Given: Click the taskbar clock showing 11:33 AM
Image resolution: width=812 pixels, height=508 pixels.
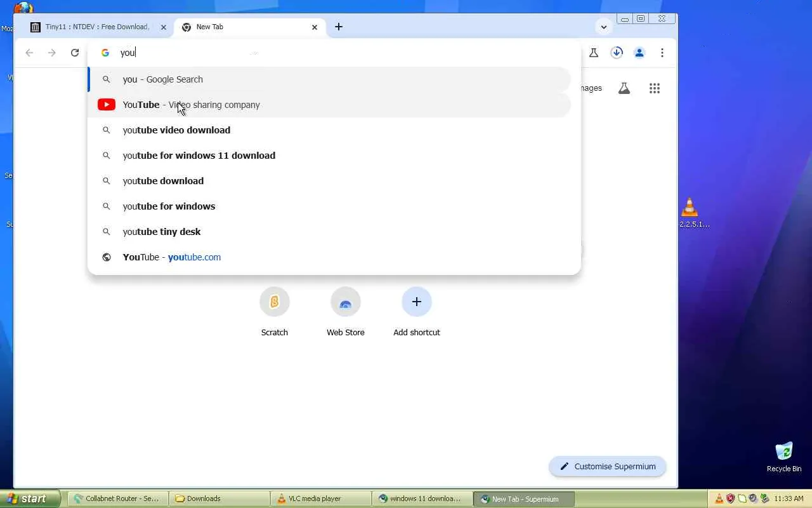Looking at the screenshot, I should [x=789, y=499].
